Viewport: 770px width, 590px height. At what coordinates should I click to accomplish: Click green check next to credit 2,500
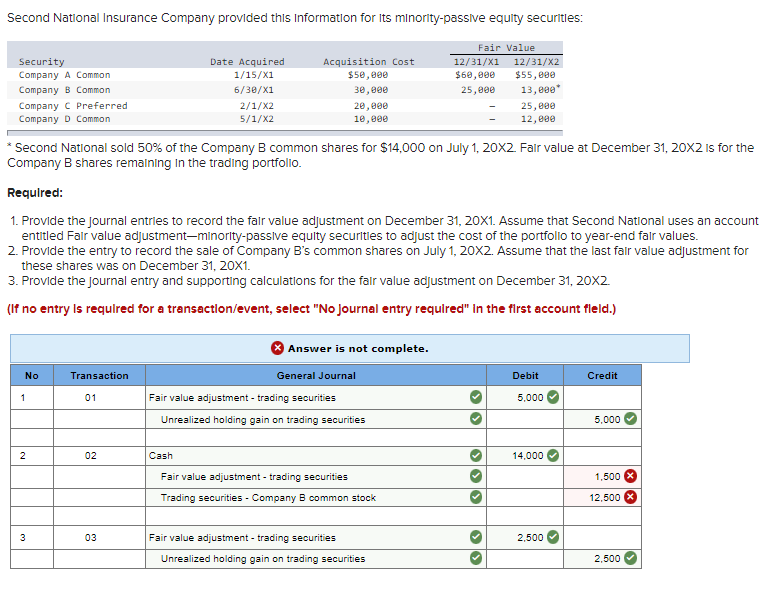[631, 558]
